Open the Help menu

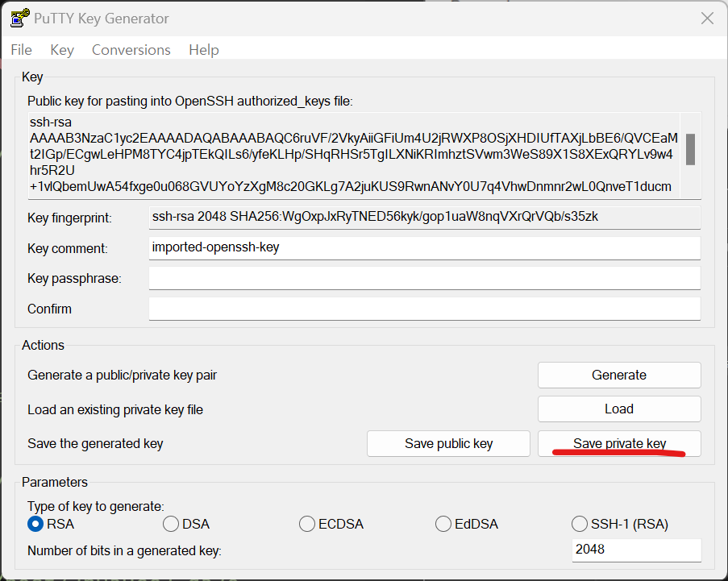[203, 50]
